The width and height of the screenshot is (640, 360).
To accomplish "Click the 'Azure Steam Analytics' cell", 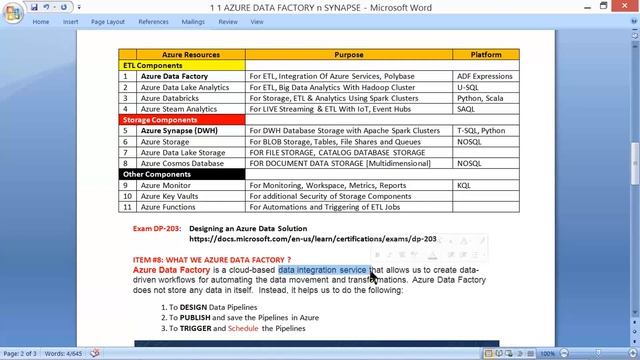I will (x=191, y=109).
